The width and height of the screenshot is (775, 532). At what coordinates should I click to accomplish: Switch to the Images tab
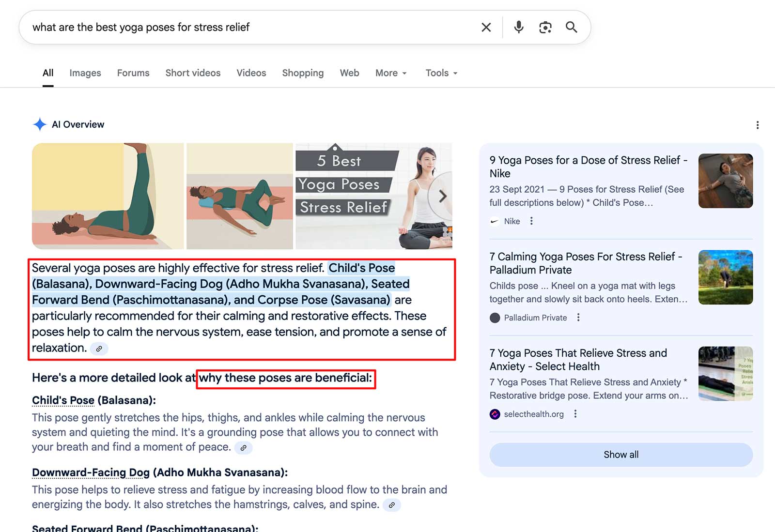click(x=85, y=73)
